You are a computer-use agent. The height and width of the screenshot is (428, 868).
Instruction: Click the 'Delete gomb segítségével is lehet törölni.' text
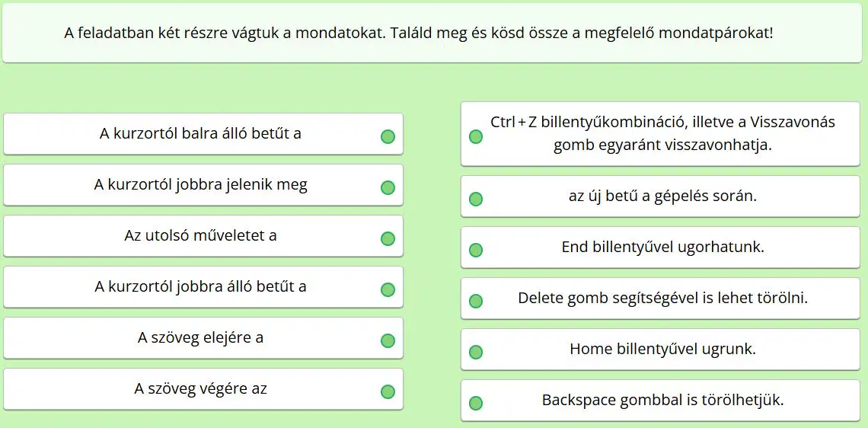(x=662, y=298)
